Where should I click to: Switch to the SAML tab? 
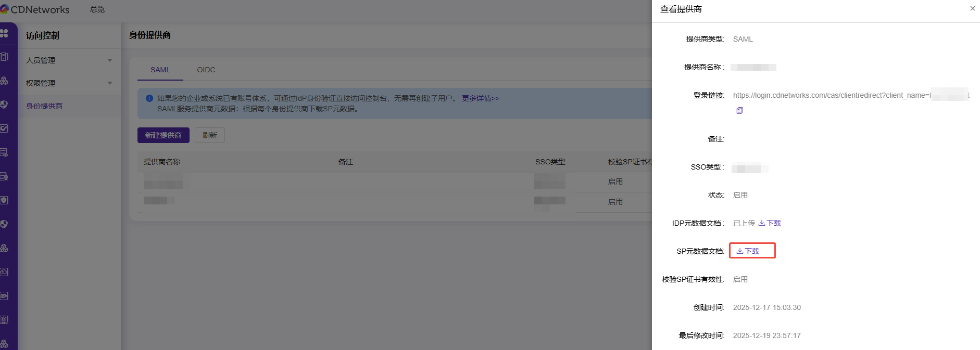(160, 70)
